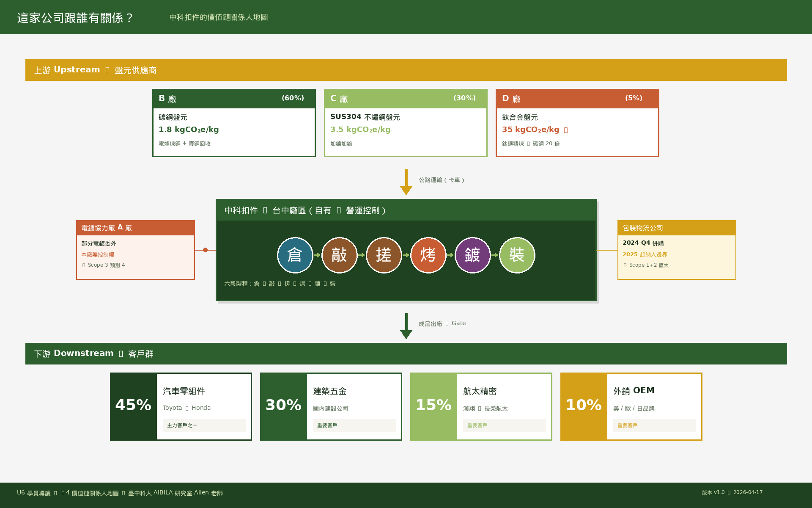The width and height of the screenshot is (812, 508).
Task: Click the 15% 航太精密 customer card
Action: (x=481, y=406)
